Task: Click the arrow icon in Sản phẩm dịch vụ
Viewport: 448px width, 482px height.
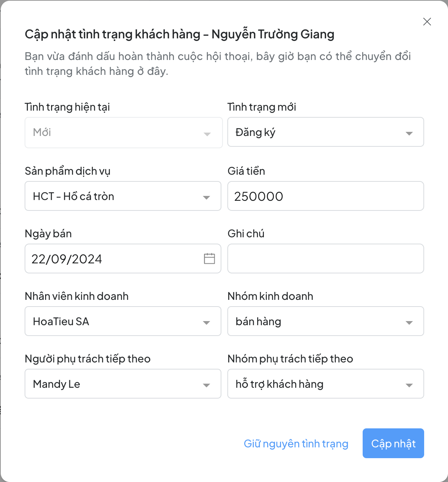Action: tap(206, 197)
